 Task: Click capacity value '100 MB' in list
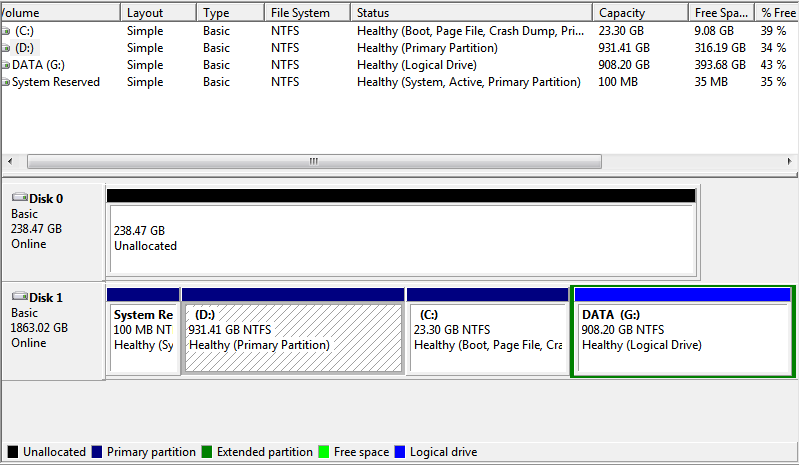[618, 82]
